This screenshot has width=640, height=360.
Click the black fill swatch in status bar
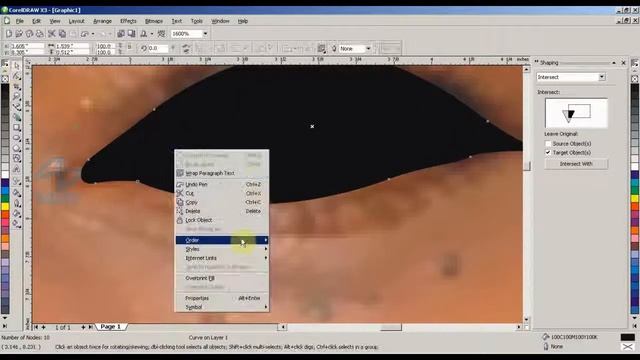(x=627, y=337)
